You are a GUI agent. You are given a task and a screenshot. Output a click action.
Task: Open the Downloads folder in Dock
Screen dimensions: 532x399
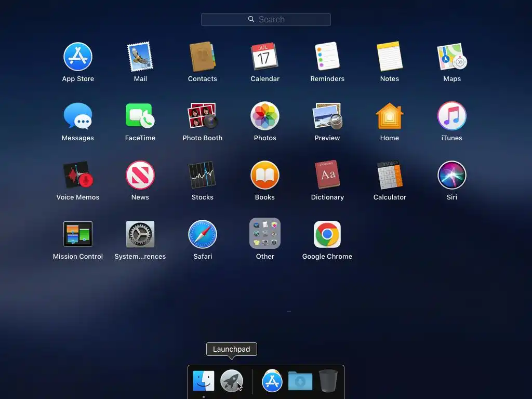(300, 381)
